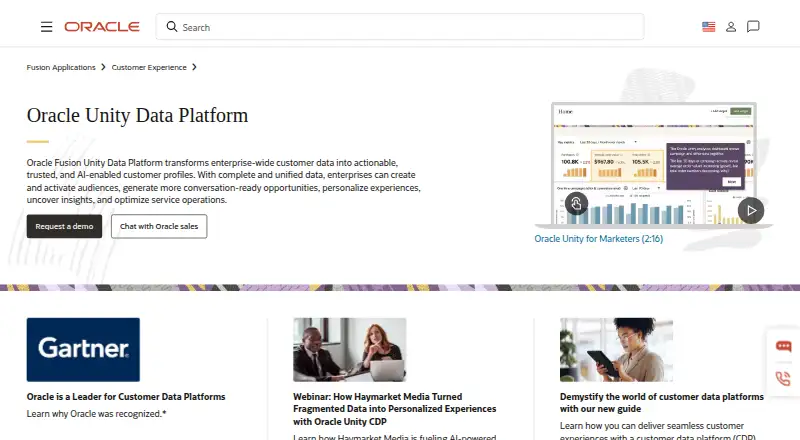The height and width of the screenshot is (440, 800).
Task: Click the Haymarket webinar image
Action: click(349, 350)
